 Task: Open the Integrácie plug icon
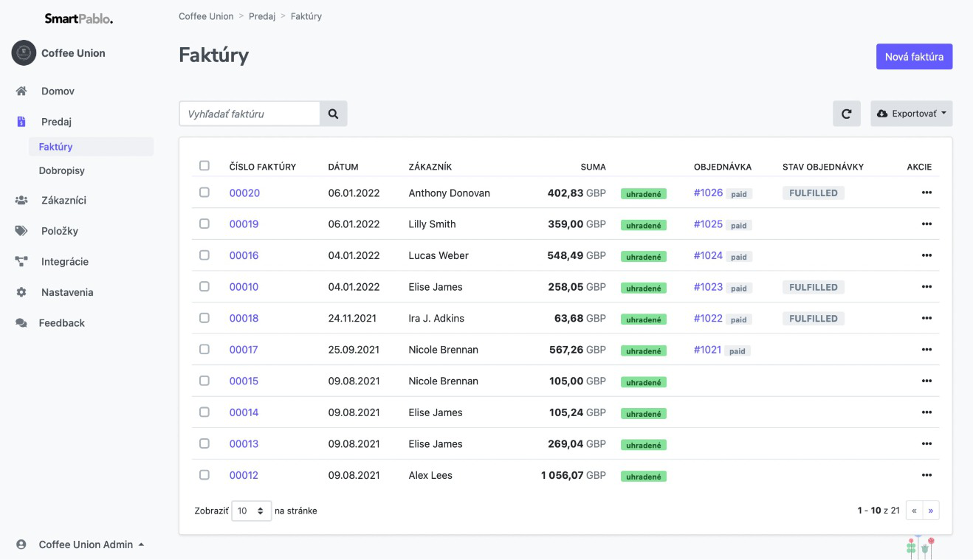click(x=21, y=261)
